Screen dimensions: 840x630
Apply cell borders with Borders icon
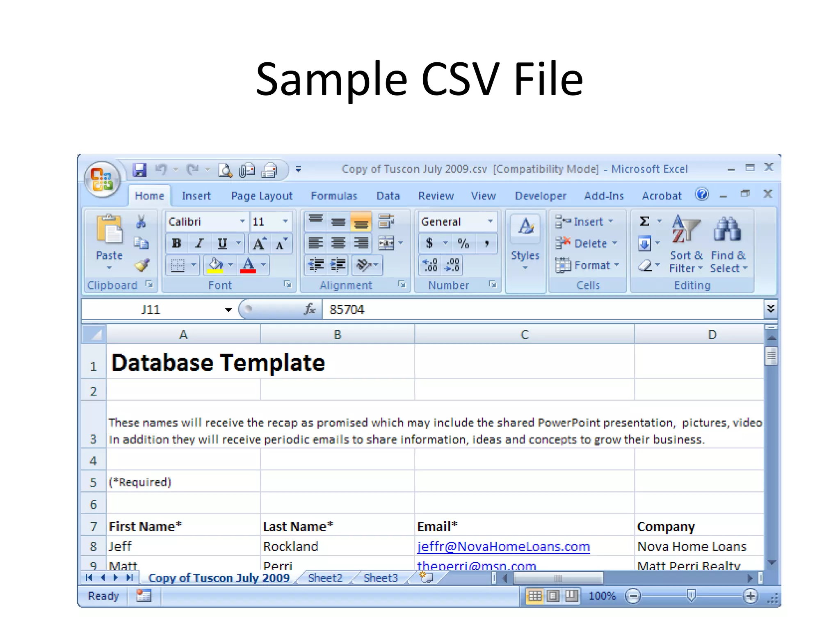tap(178, 265)
